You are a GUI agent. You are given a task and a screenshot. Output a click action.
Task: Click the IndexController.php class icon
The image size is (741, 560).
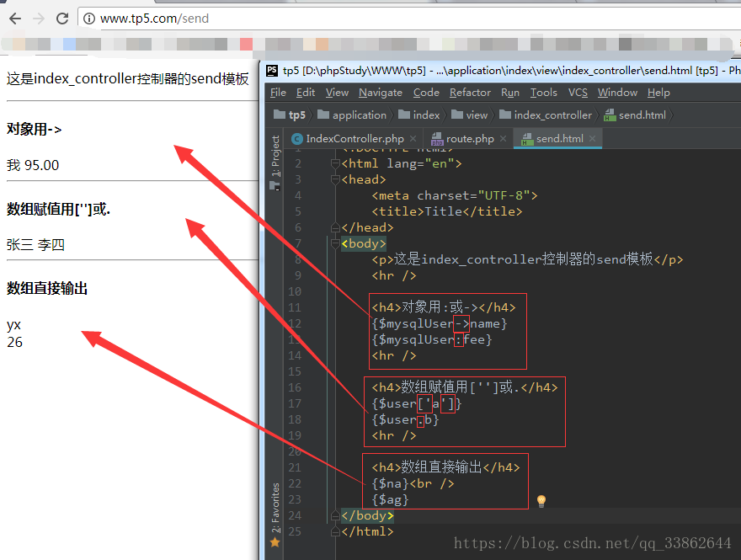click(297, 138)
